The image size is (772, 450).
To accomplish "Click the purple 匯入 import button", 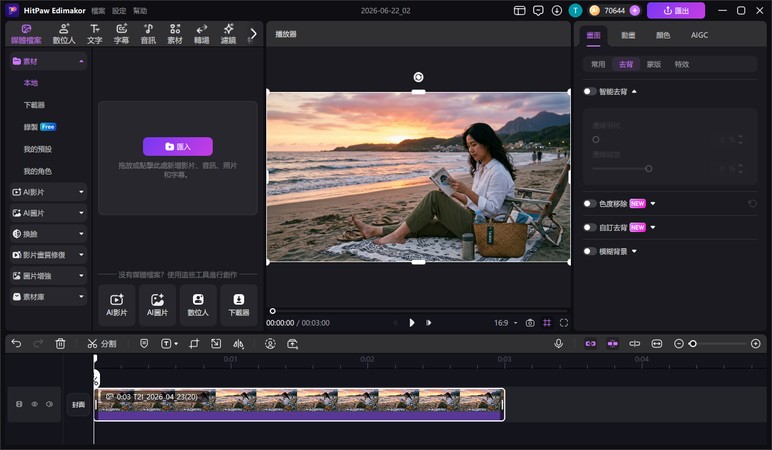I will tap(178, 146).
